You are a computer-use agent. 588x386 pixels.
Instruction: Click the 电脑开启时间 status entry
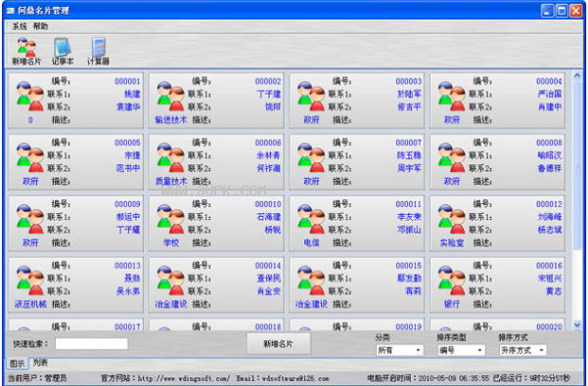click(429, 378)
